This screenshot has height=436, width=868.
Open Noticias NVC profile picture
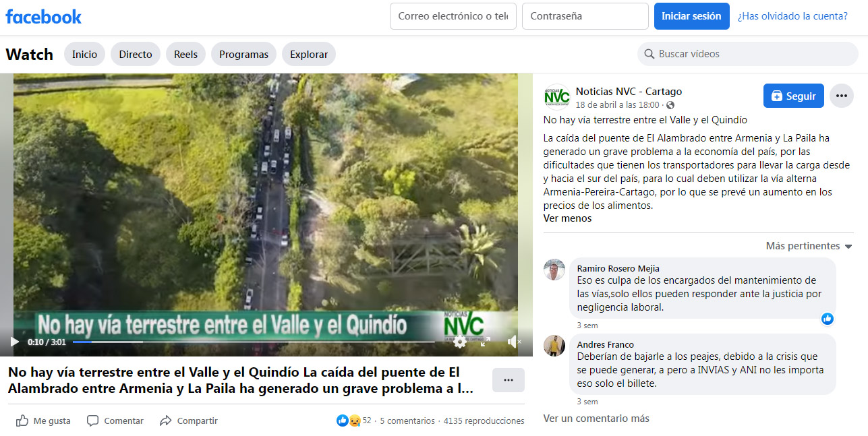pos(557,96)
